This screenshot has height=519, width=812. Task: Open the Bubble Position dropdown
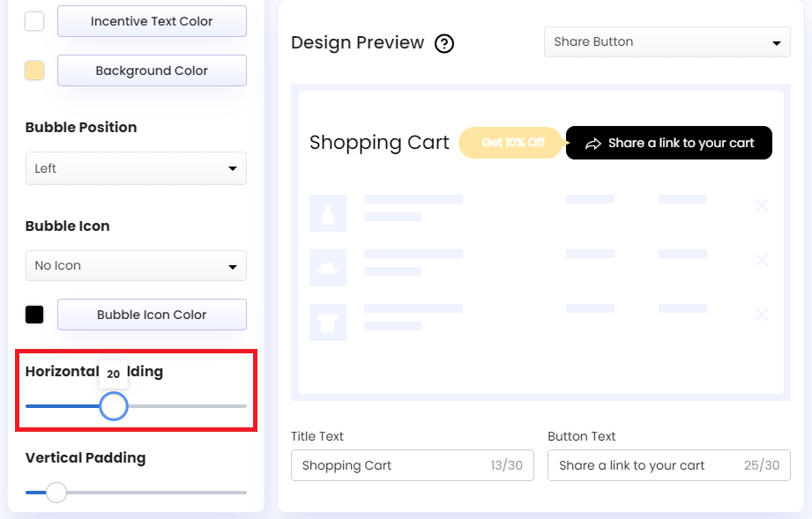pos(136,168)
